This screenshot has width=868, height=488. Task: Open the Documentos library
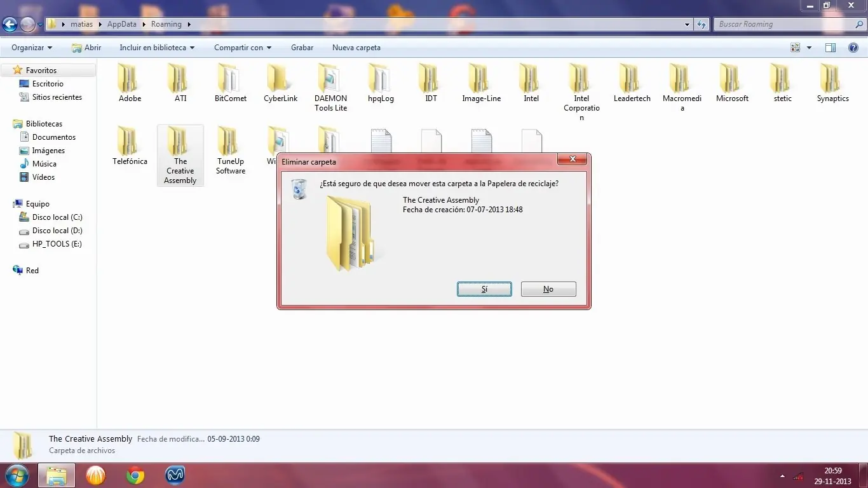click(54, 137)
